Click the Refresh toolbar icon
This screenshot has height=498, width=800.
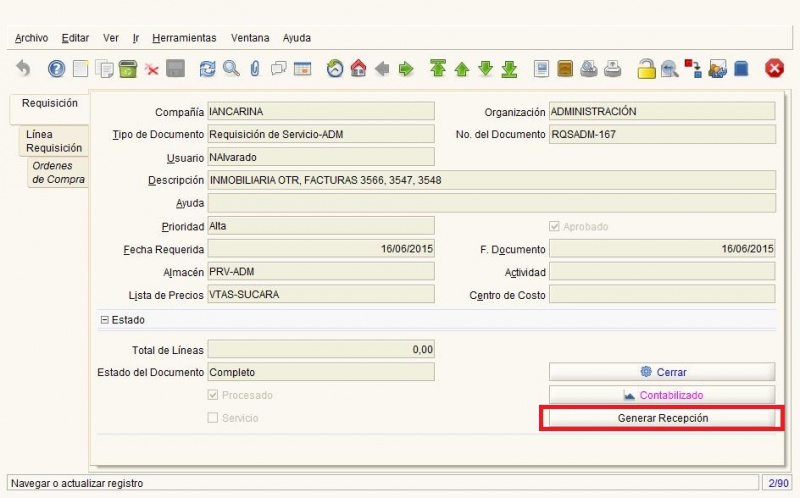pos(207,69)
